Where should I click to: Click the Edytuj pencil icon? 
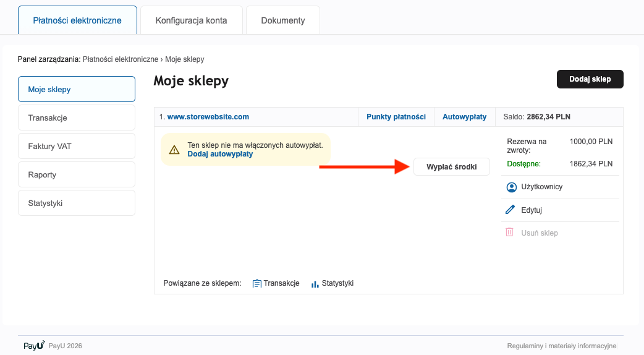(x=510, y=210)
